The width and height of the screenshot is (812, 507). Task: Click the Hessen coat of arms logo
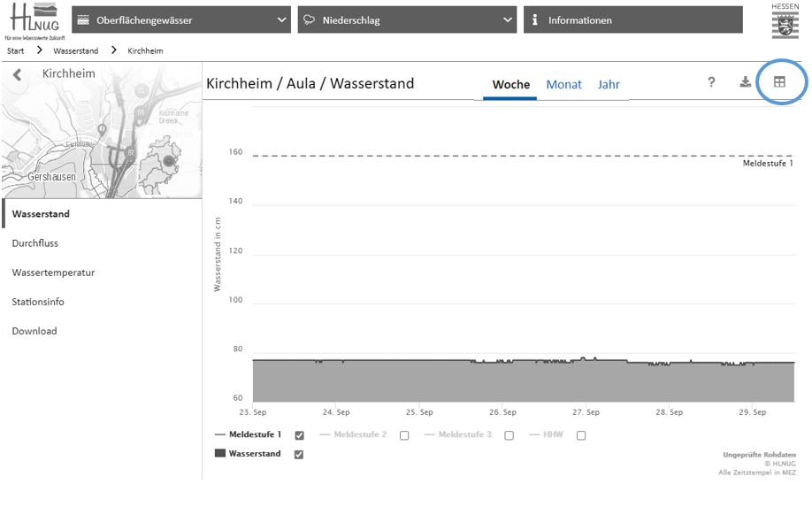click(x=784, y=20)
